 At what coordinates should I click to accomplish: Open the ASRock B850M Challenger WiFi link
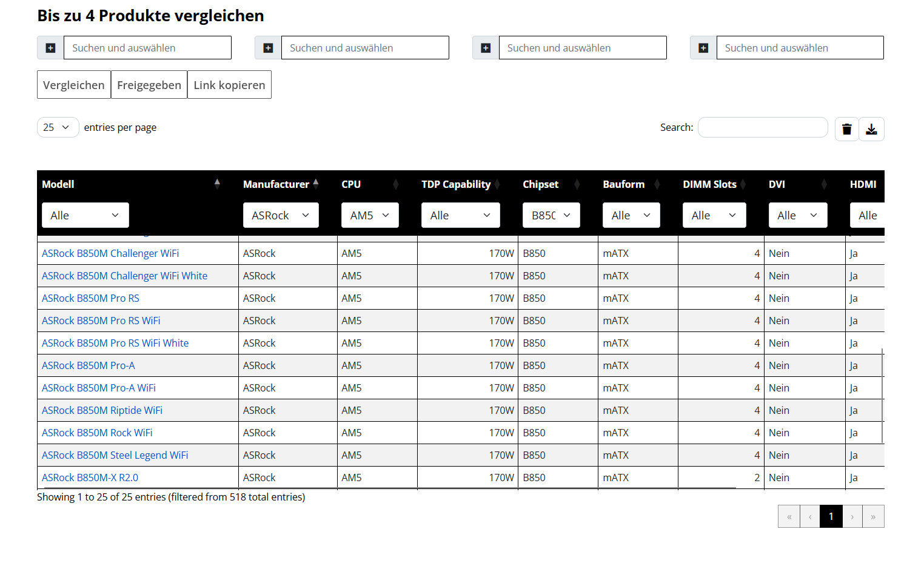[x=110, y=253]
